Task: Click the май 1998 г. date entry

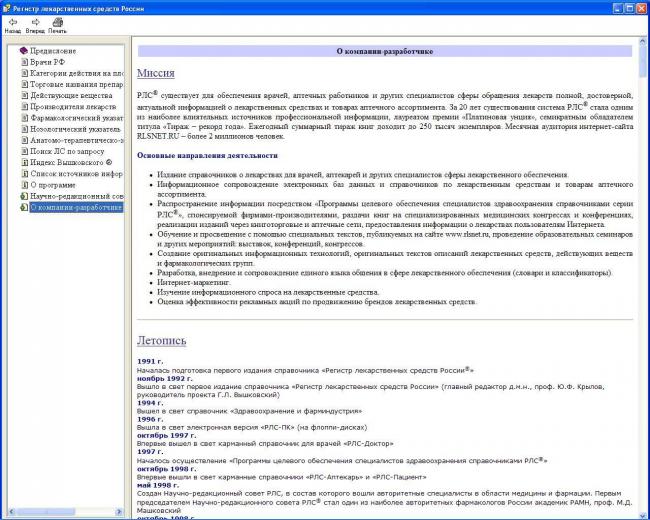Action: click(x=158, y=485)
